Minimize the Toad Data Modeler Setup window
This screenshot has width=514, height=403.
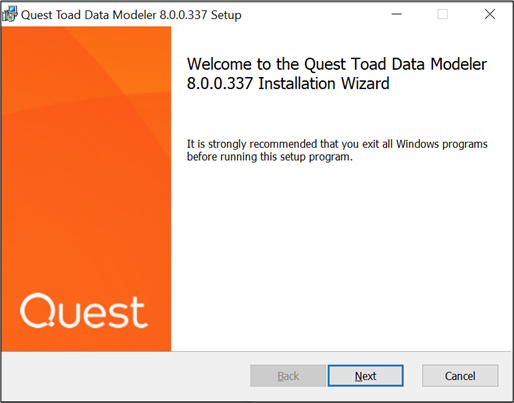pyautogui.click(x=396, y=14)
